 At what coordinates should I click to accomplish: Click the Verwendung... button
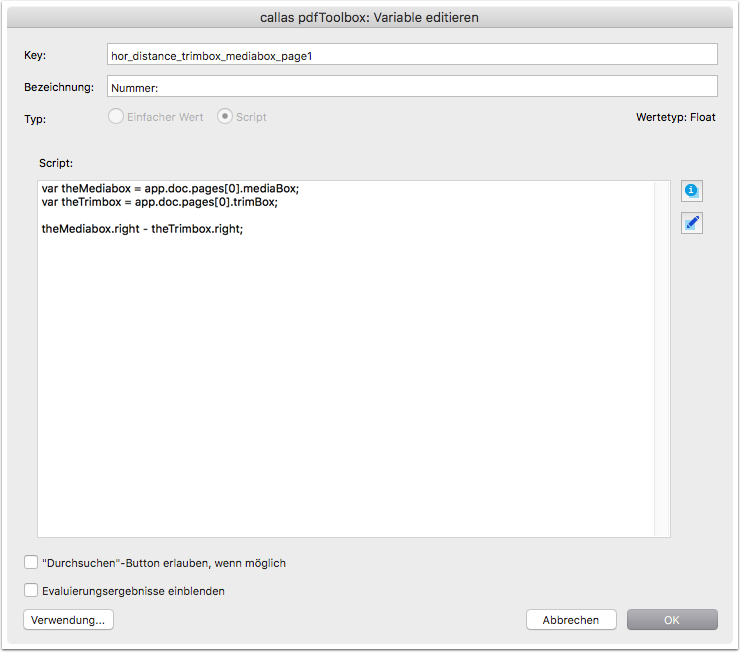point(68,619)
